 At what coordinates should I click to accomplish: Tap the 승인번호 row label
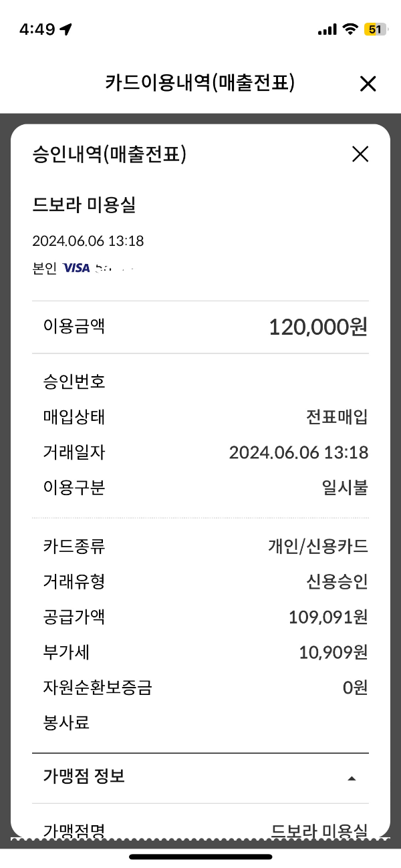(x=74, y=382)
